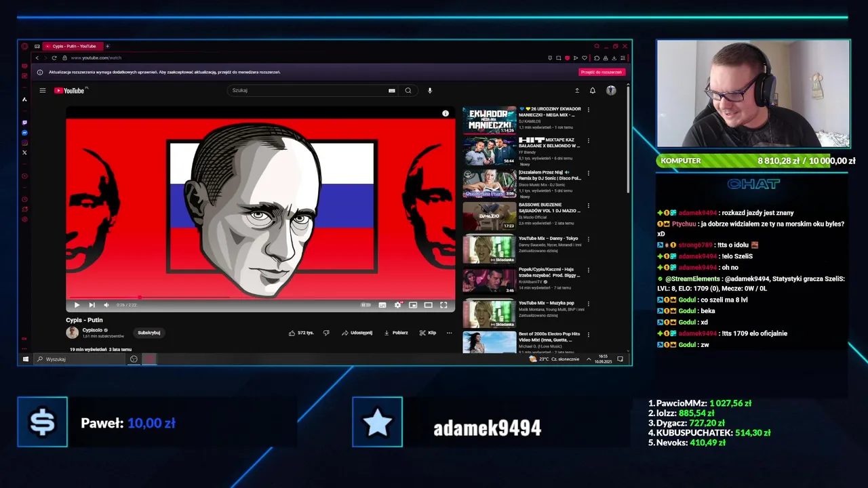
Task: Open YouTube Mix - Danny - Tokyo thumbnail
Action: pos(489,249)
